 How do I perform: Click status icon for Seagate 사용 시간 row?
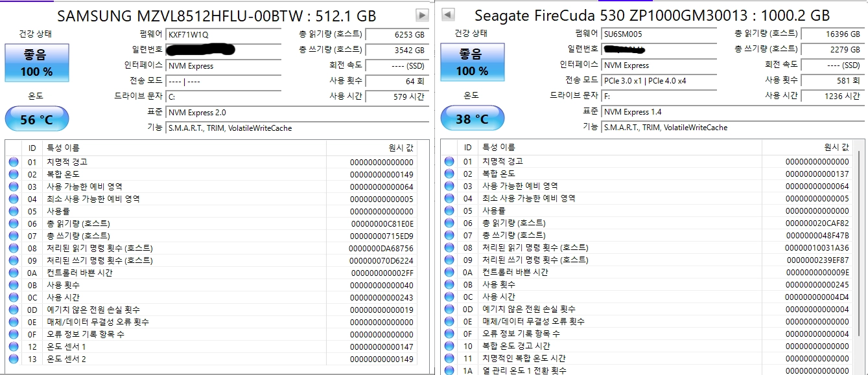[449, 297]
